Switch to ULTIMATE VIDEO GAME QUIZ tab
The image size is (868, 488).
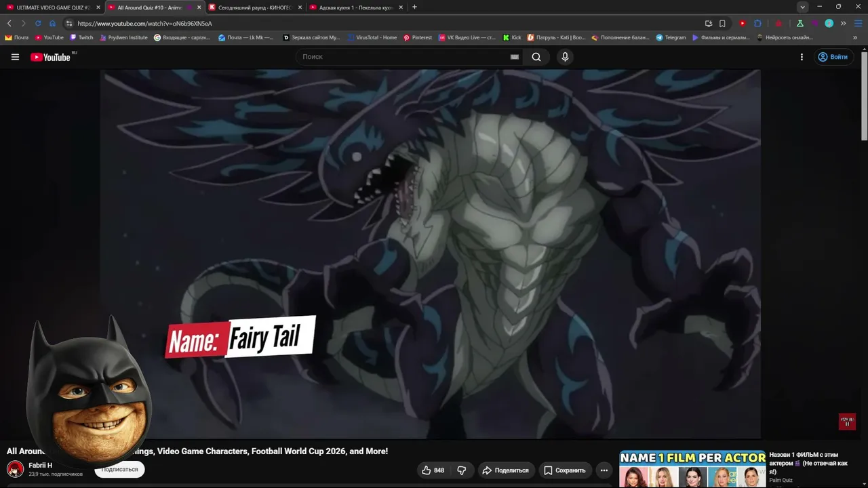coord(52,7)
